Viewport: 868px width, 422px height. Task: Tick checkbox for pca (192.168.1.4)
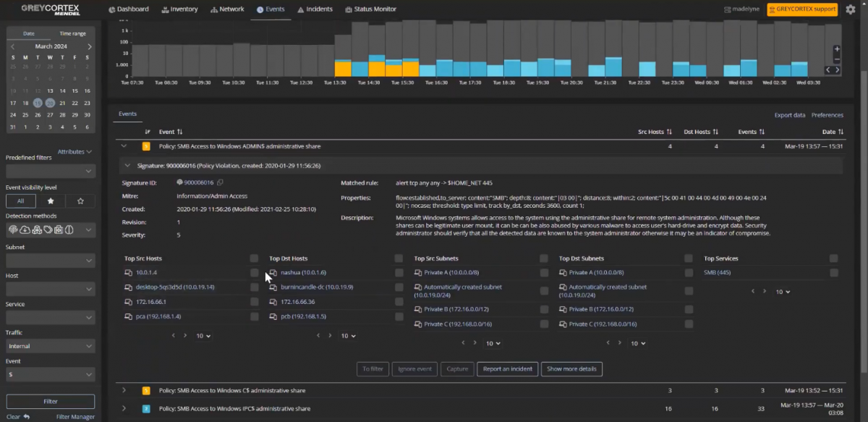254,316
